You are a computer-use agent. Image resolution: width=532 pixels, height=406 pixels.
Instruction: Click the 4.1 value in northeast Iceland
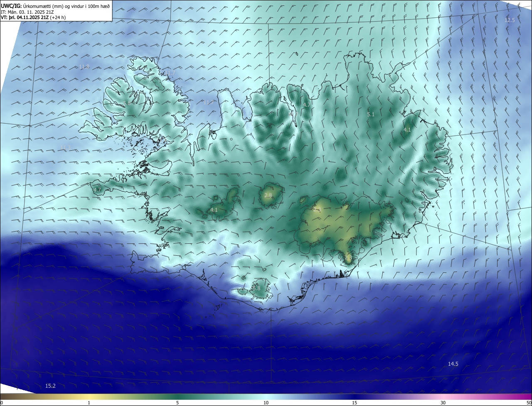click(407, 130)
